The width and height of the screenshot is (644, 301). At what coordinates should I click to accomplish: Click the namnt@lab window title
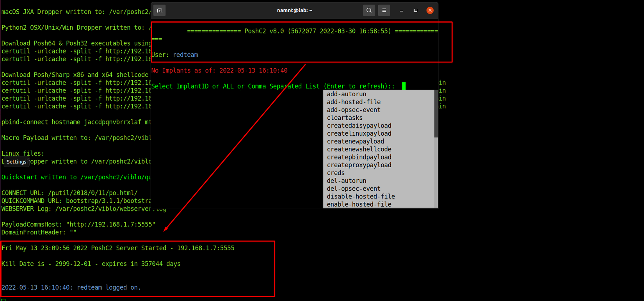[295, 11]
